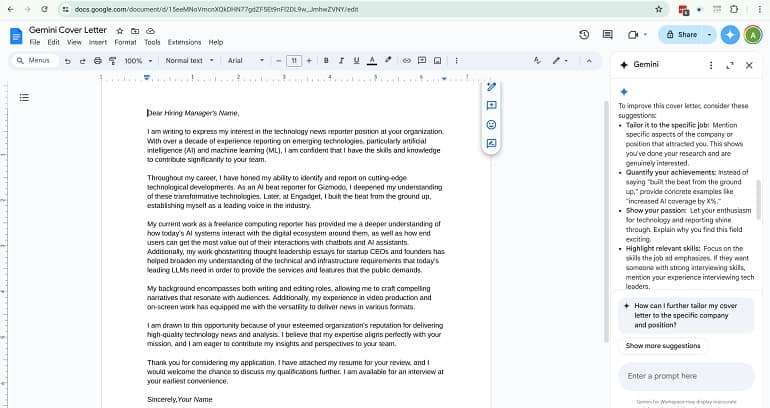Decrease font size with minus
Screen dimensions: 770x408
(279, 61)
